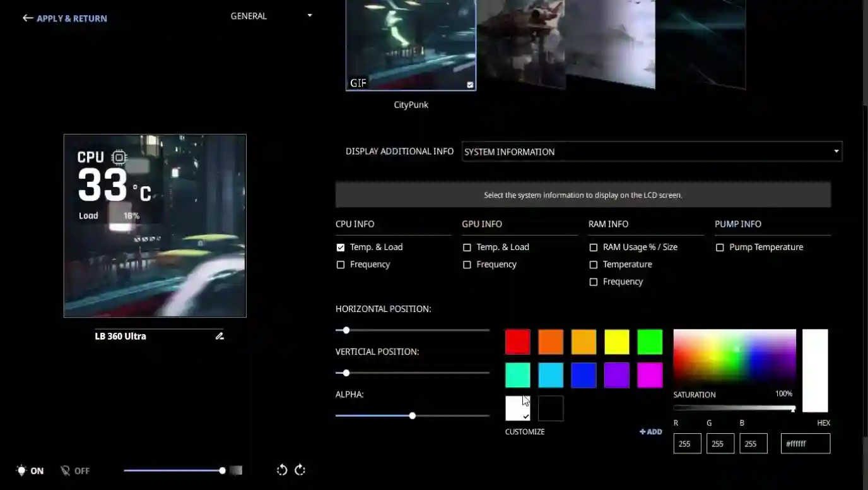Image resolution: width=868 pixels, height=490 pixels.
Task: Rotate the LCD preview clockwise
Action: (x=300, y=470)
